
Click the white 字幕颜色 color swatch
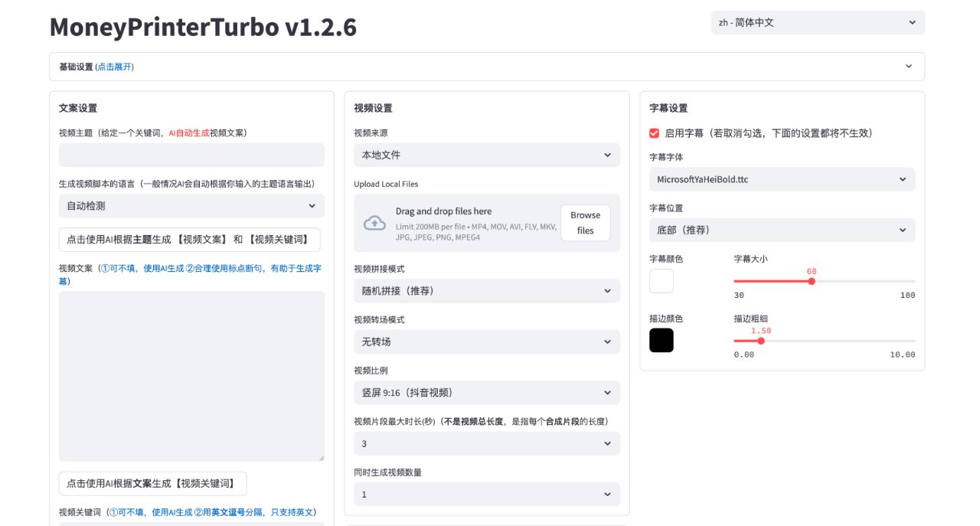click(x=661, y=281)
